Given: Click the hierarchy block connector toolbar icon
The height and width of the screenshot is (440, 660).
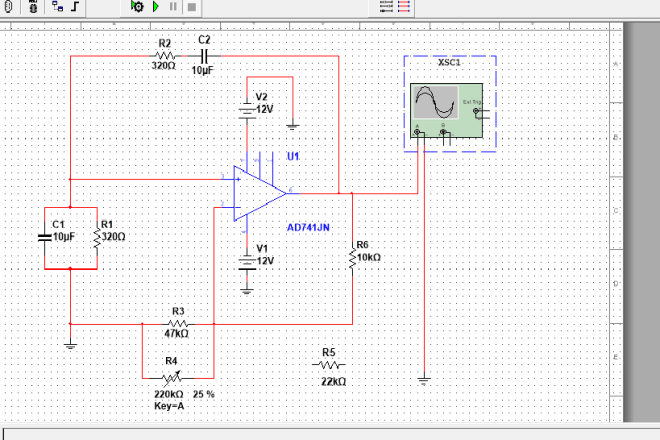Looking at the screenshot, I should click(x=58, y=6).
